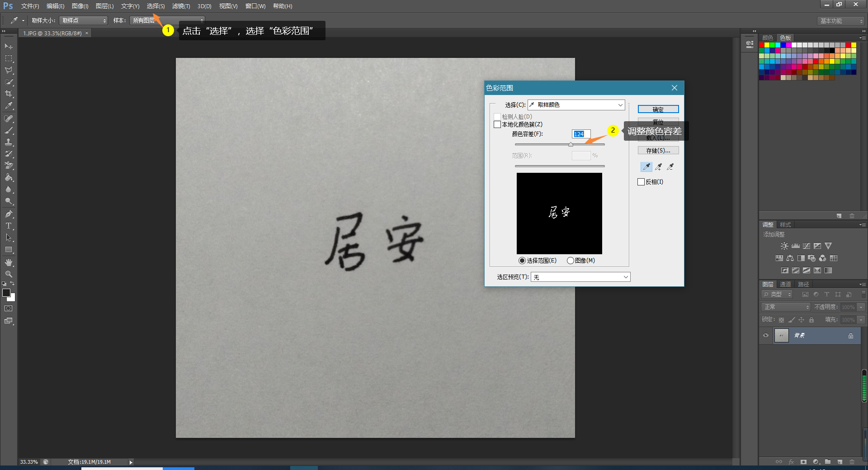Image resolution: width=868 pixels, height=470 pixels.
Task: Click the 背景 layer thumbnail
Action: click(781, 336)
